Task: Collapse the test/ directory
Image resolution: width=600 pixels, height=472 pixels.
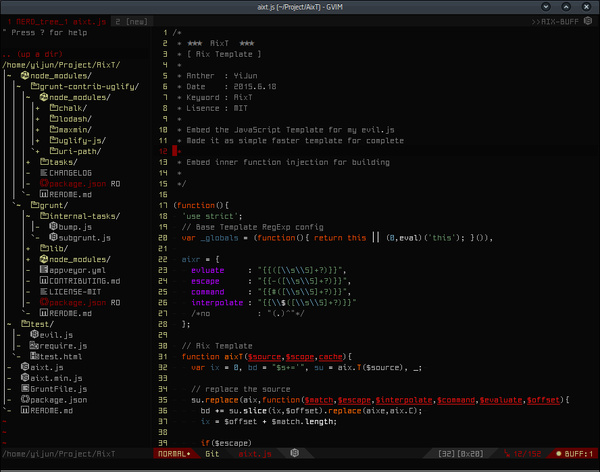Action: point(9,324)
